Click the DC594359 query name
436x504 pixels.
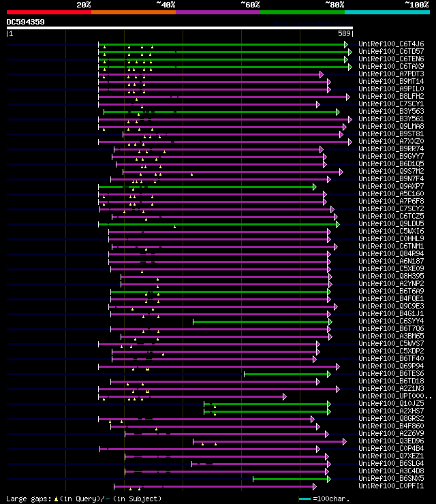pyautogui.click(x=25, y=22)
